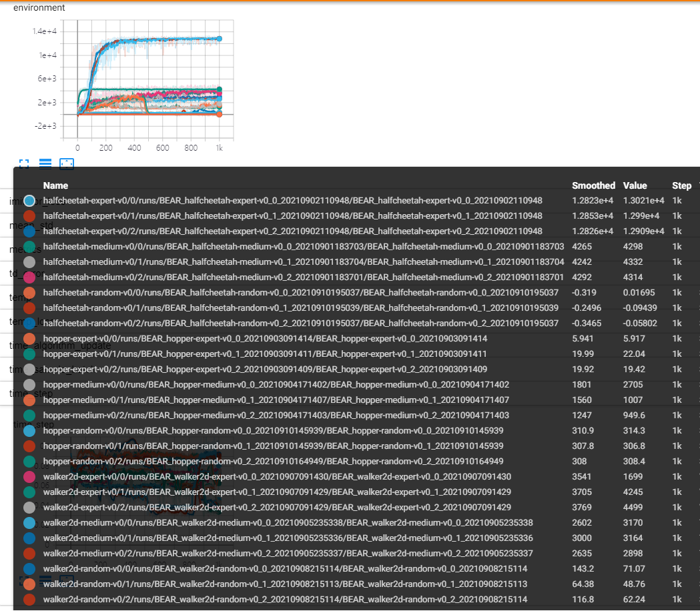Screen dimensions: 700x613
Task: Select the hopper-expert-v0/2 run name
Action: pyautogui.click(x=265, y=370)
